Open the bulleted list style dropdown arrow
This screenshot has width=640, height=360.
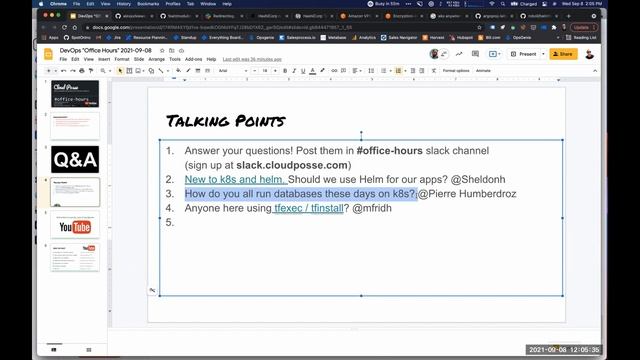pos(390,71)
